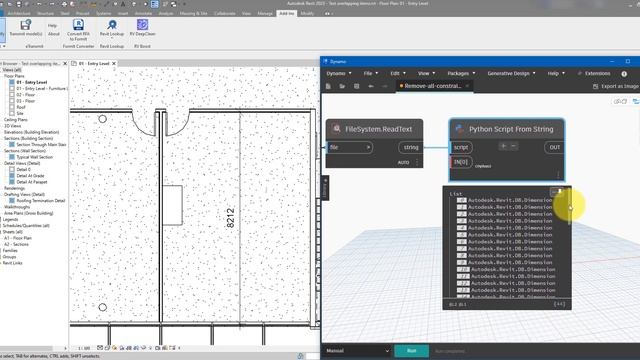
Task: Click the eTransmit About button
Action: click(53, 34)
